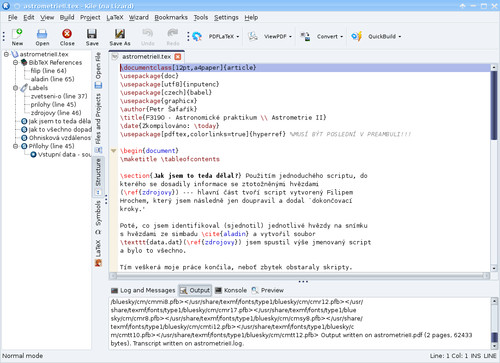Viewport: 500px width, 363px height.
Task: Select the astrometrieII.tex editor tab
Action: [x=146, y=57]
